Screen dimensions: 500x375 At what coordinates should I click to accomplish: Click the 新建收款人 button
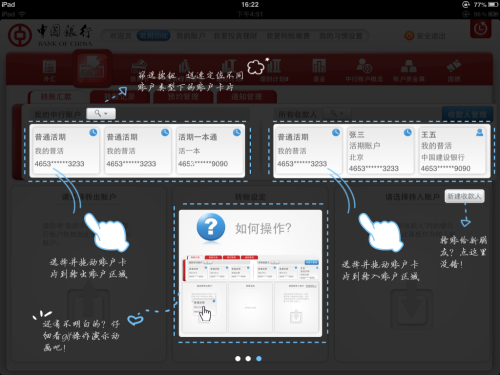(x=465, y=196)
